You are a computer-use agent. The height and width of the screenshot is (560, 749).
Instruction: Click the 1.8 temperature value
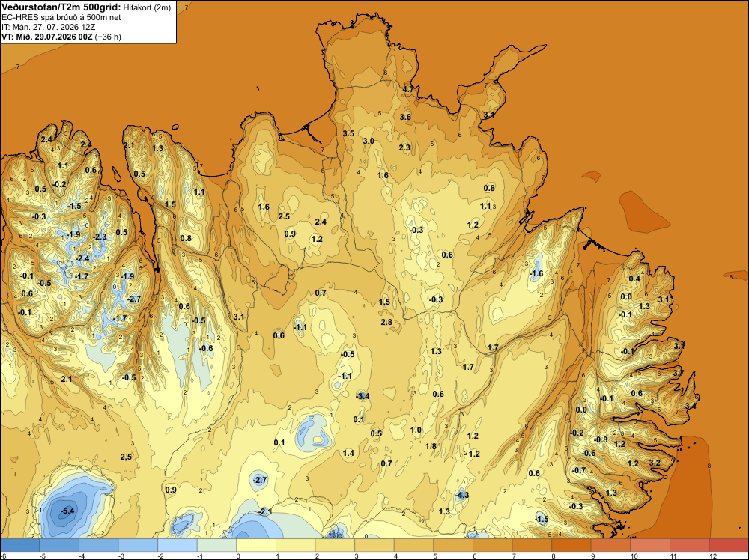coord(431,446)
